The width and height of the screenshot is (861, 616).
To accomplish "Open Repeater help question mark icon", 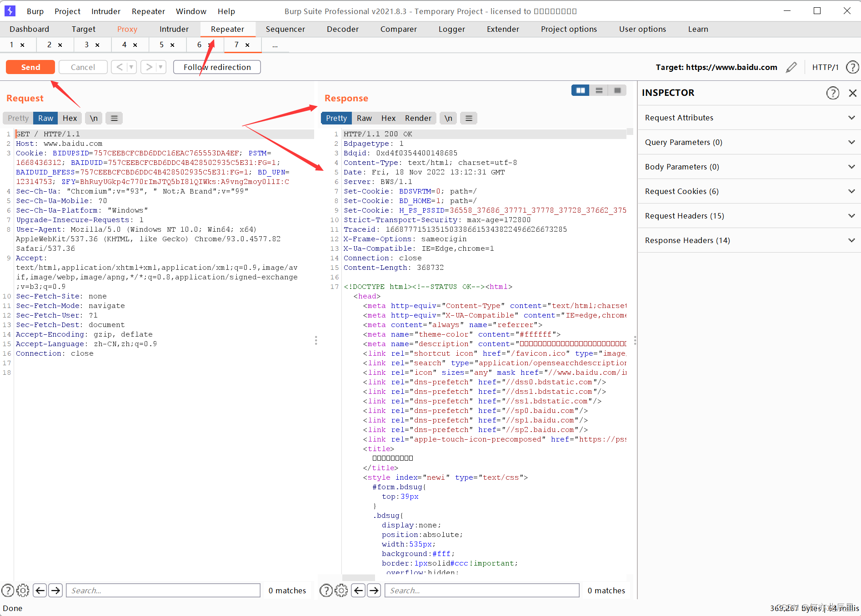I will pos(852,67).
